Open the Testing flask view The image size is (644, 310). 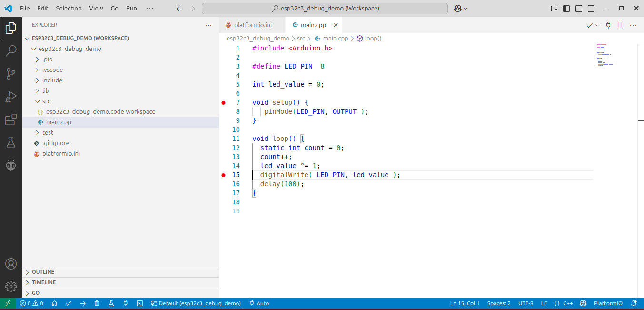(11, 142)
